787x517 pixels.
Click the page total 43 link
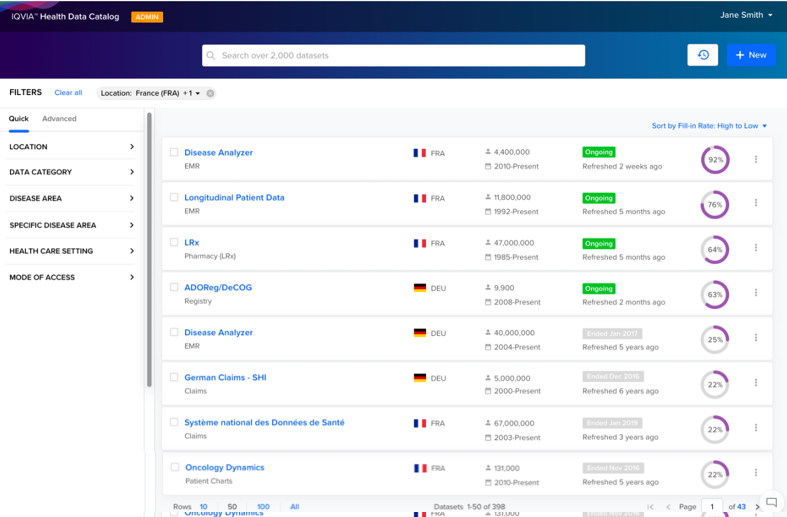[741, 506]
